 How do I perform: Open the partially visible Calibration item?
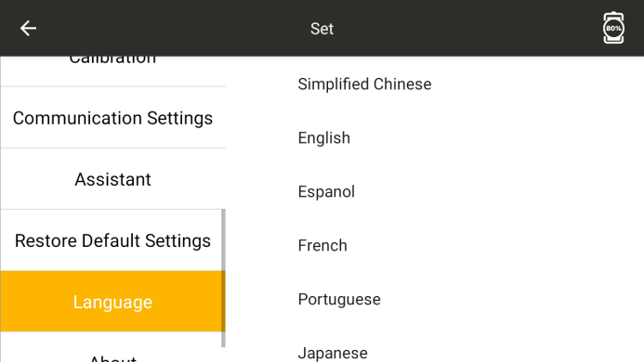[113, 71]
